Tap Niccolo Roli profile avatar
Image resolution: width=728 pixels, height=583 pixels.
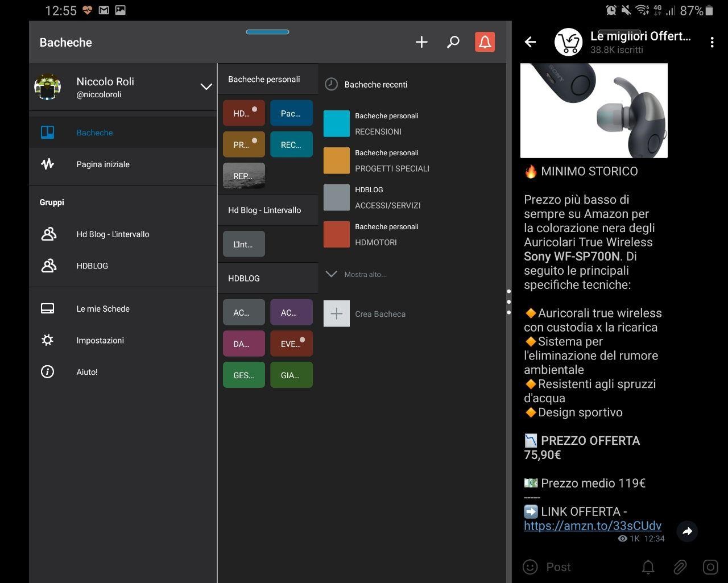click(x=48, y=87)
